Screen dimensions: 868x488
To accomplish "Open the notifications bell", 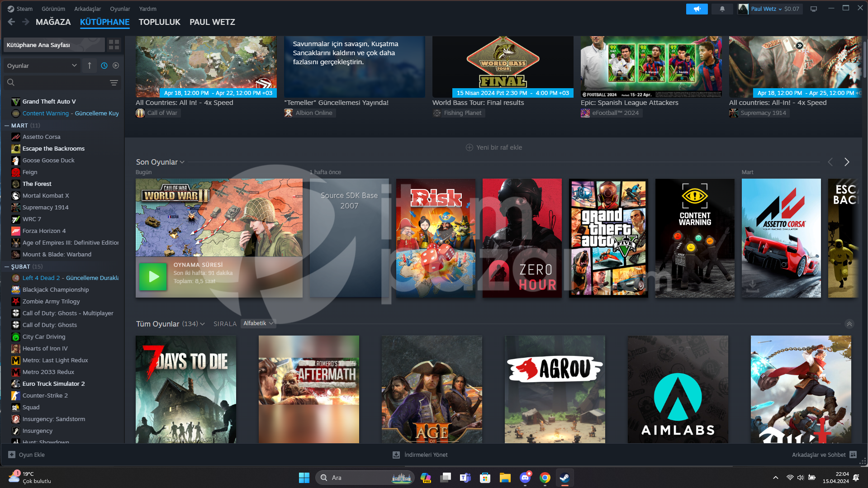I will [x=722, y=9].
